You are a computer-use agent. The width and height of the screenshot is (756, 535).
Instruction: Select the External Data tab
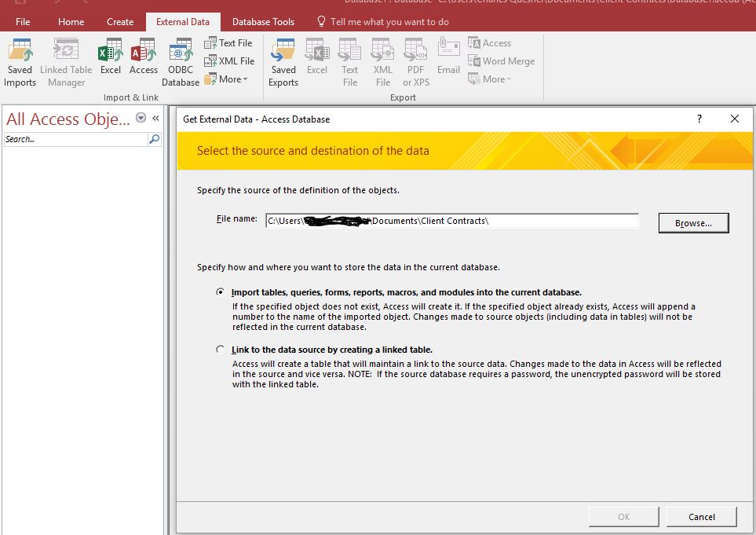(183, 22)
